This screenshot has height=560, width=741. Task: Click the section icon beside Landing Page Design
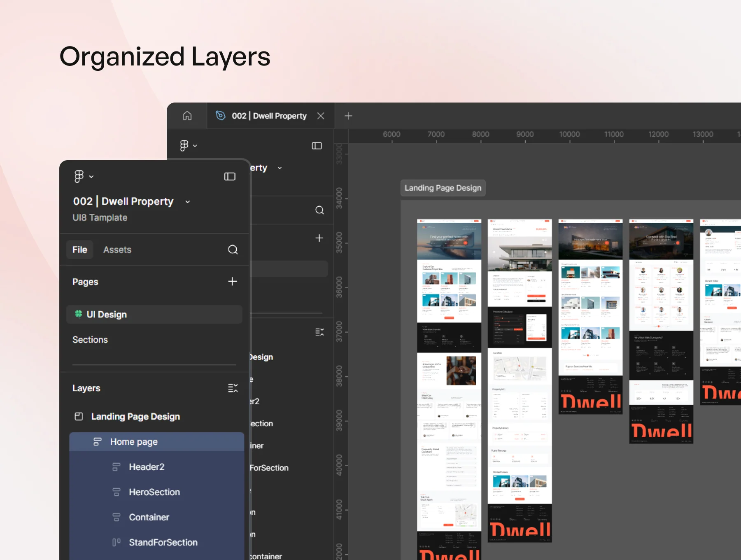point(79,416)
